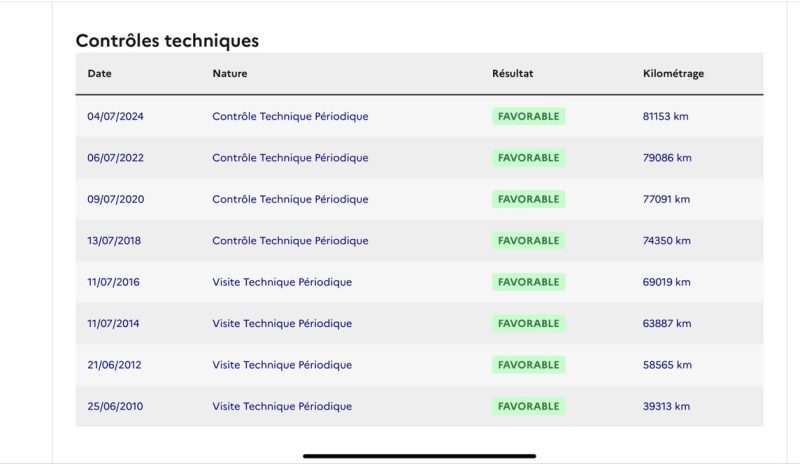The width and height of the screenshot is (800, 464).
Task: Click the Contrôles techniques section heading
Action: [x=167, y=41]
